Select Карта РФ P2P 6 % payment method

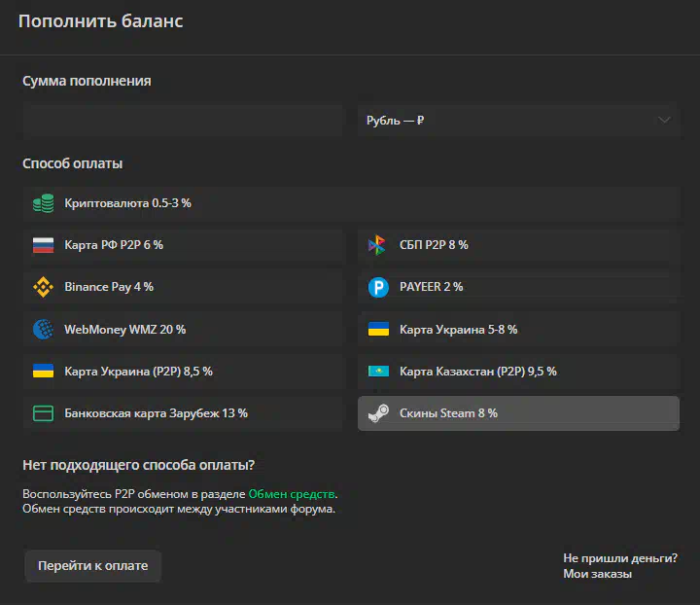coord(183,245)
